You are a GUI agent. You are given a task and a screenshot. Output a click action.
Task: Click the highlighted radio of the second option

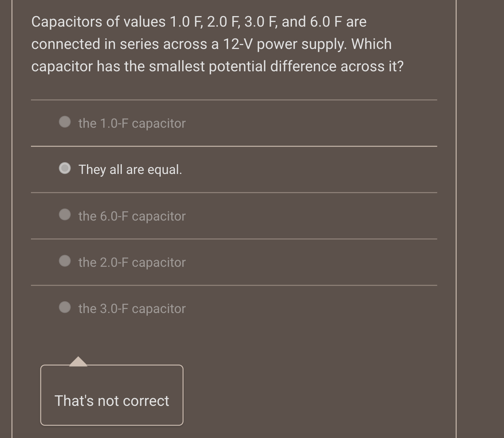point(65,168)
